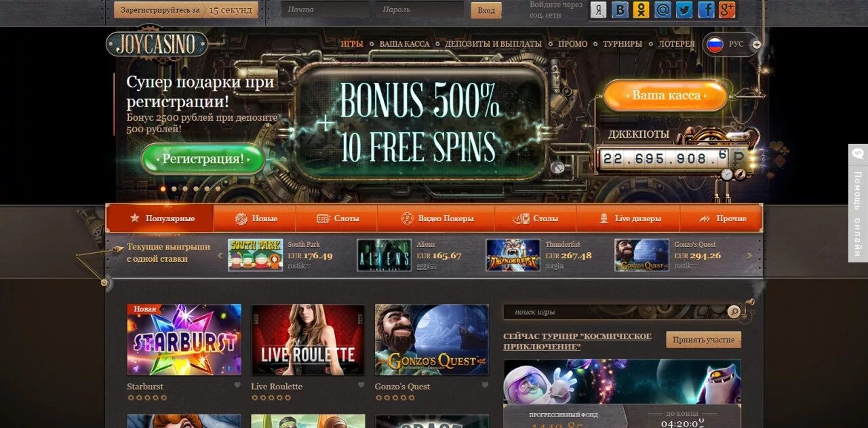This screenshot has width=868, height=428.
Task: Select the first banner slider dot
Action: [163, 189]
